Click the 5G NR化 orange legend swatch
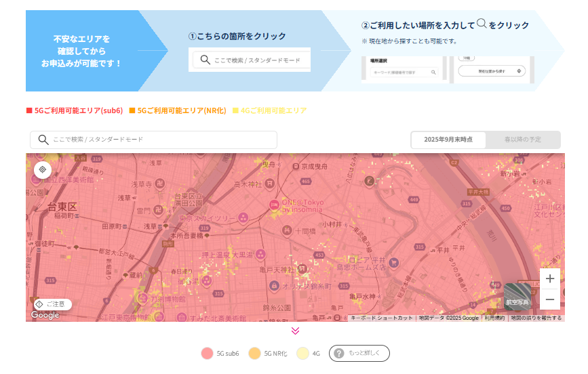This screenshot has height=374, width=588. 254,353
